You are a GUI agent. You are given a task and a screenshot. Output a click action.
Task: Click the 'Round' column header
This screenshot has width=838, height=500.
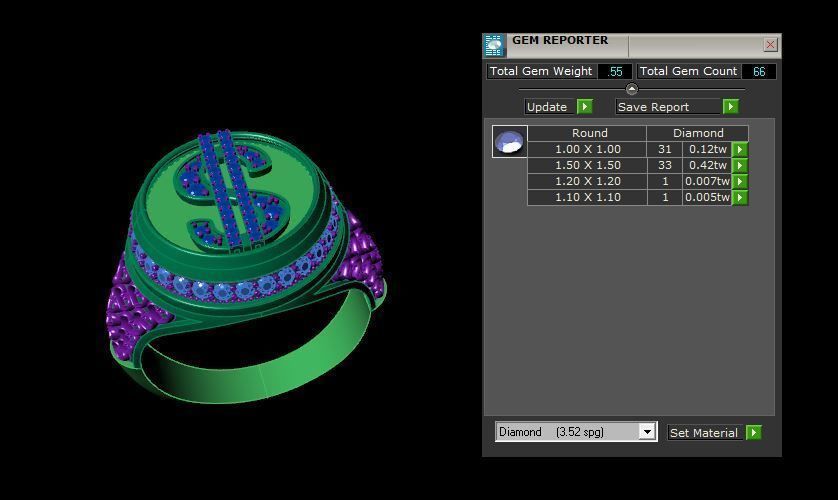pyautogui.click(x=587, y=133)
